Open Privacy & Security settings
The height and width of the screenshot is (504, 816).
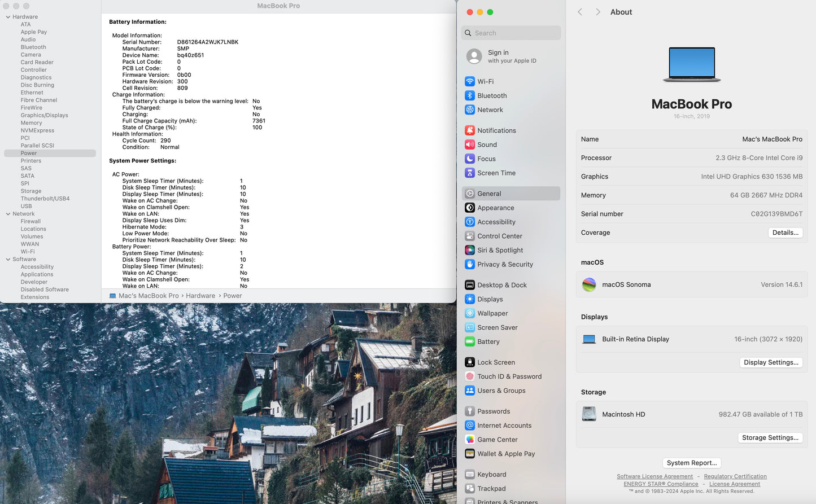504,264
